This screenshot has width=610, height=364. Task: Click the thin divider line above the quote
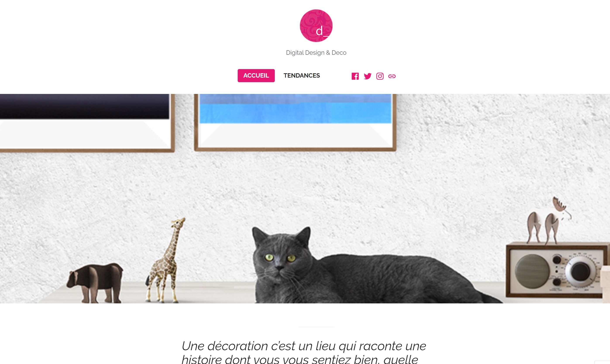[x=316, y=327]
